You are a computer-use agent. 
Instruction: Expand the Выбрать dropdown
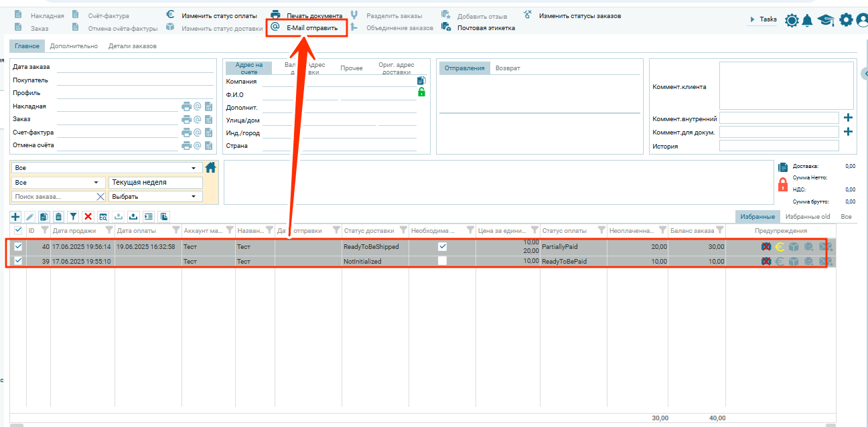pos(194,197)
